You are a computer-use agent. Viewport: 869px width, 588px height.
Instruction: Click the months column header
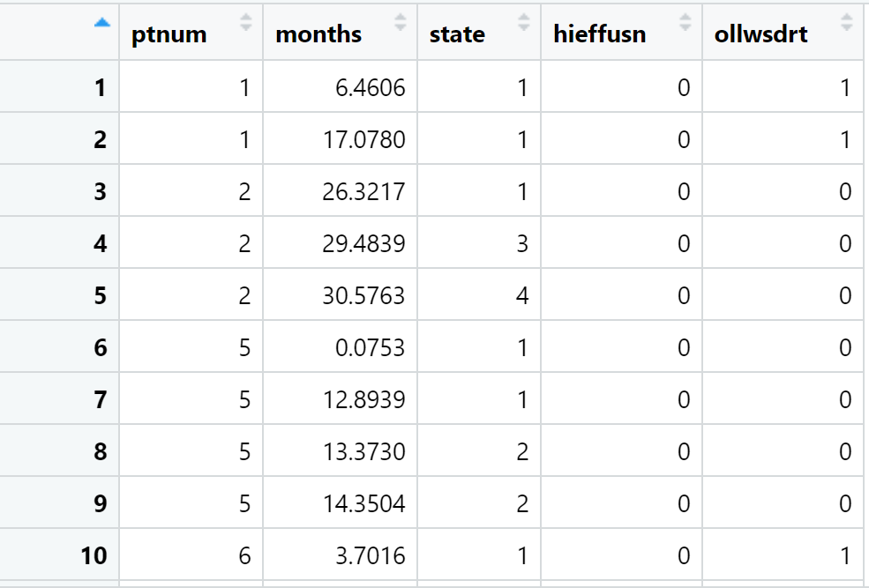318,33
